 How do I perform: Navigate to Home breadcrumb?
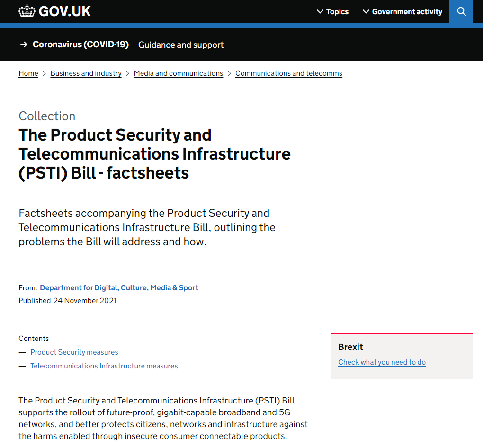pyautogui.click(x=28, y=73)
